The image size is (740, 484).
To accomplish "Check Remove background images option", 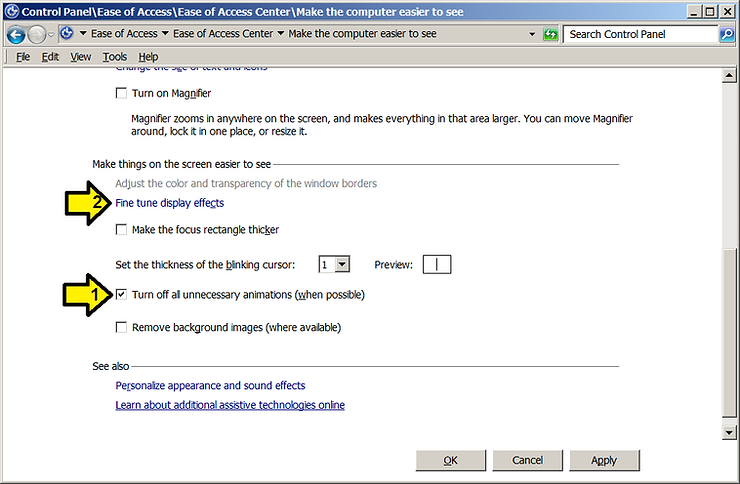I will point(121,327).
